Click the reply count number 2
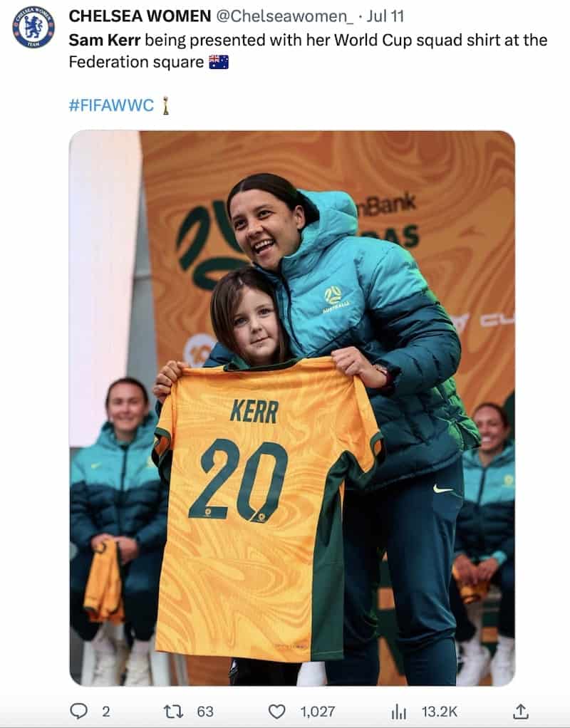Image resolution: width=570 pixels, height=728 pixels. tap(106, 712)
